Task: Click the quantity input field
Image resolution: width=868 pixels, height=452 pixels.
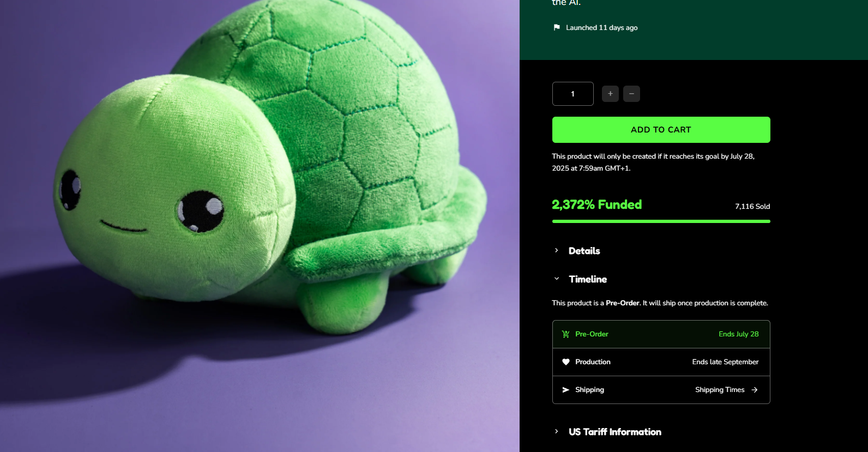Action: (x=573, y=94)
